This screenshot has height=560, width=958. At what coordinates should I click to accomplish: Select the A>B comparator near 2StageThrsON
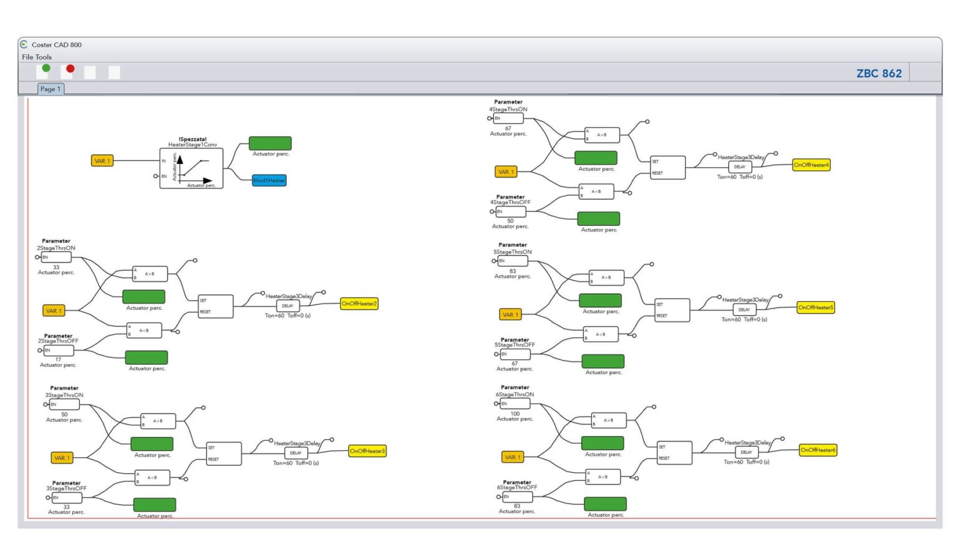tap(150, 274)
